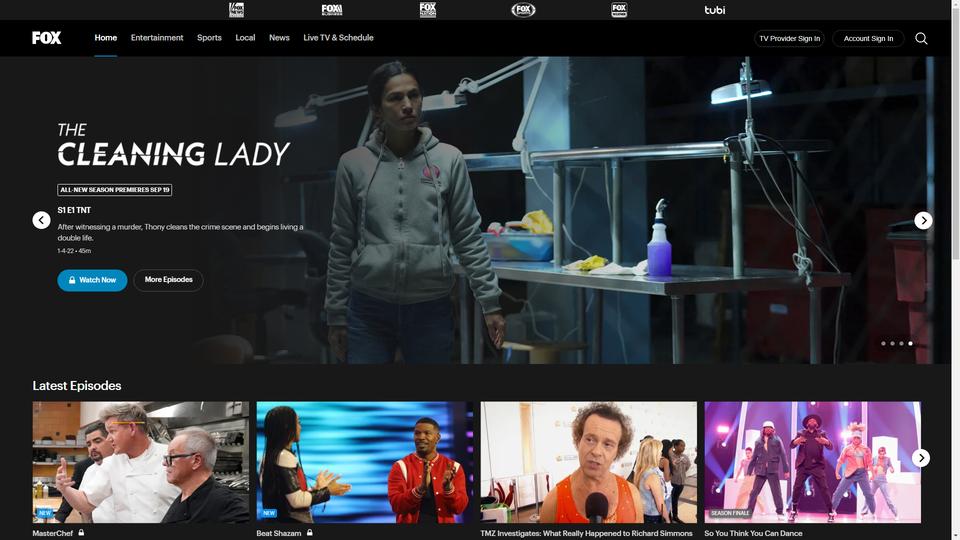Click the MasterChef title text
The width and height of the screenshot is (960, 540).
coord(53,533)
